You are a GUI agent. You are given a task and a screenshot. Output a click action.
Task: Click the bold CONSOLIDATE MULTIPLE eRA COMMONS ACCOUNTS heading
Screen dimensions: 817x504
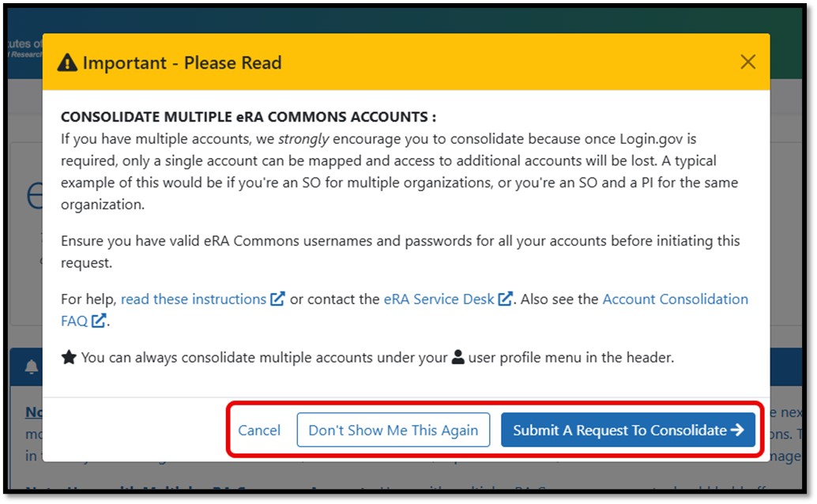tap(248, 117)
